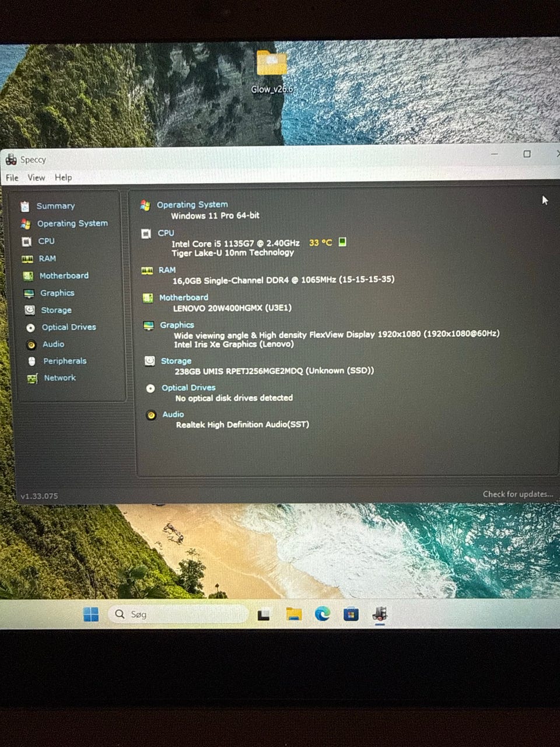Go to the Peripherals section in sidebar

pyautogui.click(x=65, y=361)
